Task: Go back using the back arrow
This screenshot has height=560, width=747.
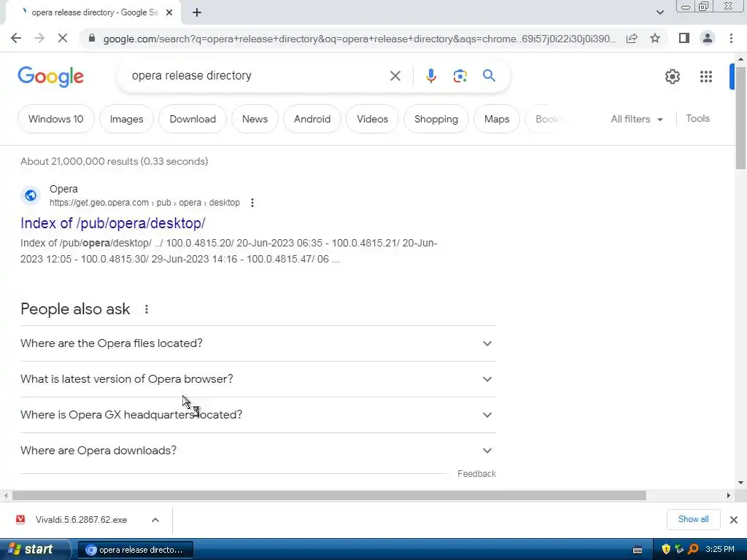Action: [16, 38]
